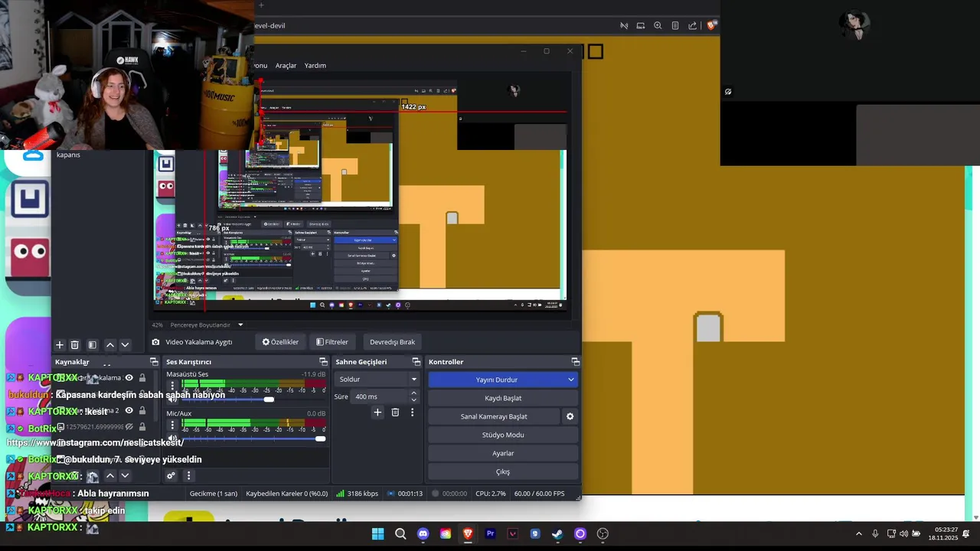The image size is (980, 551).
Task: Move source down arrow at bottom of Kaynaklar
Action: pyautogui.click(x=125, y=476)
